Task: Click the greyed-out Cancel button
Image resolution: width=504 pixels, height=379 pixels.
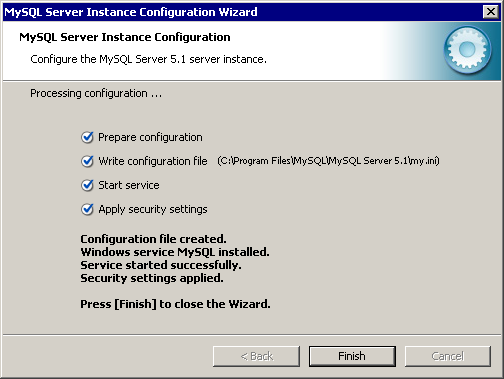Action: coord(448,356)
